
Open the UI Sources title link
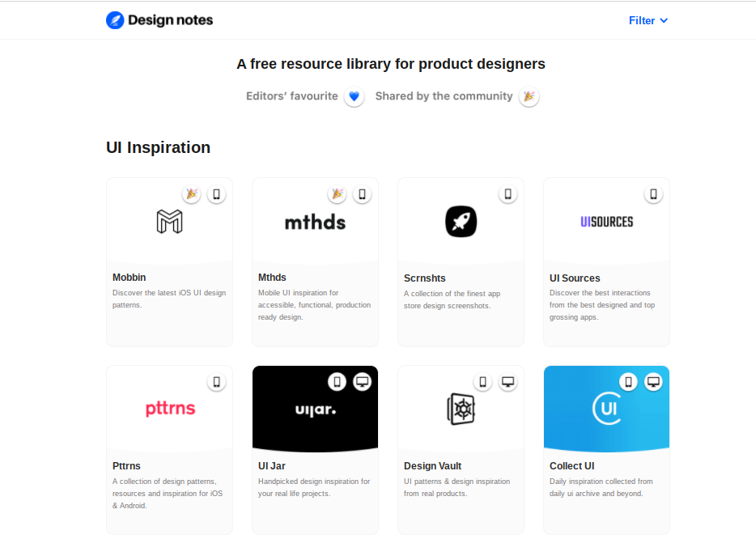575,278
